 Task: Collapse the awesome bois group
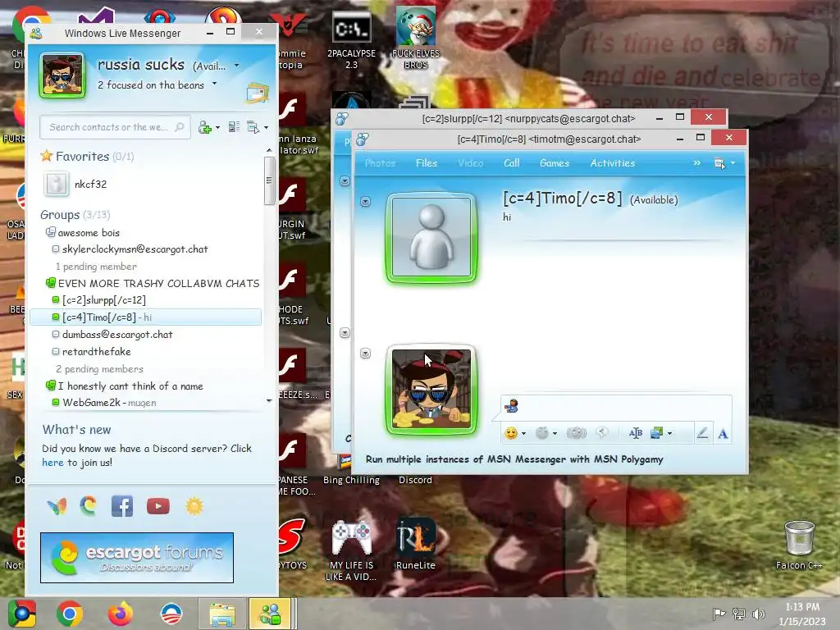pyautogui.click(x=50, y=232)
